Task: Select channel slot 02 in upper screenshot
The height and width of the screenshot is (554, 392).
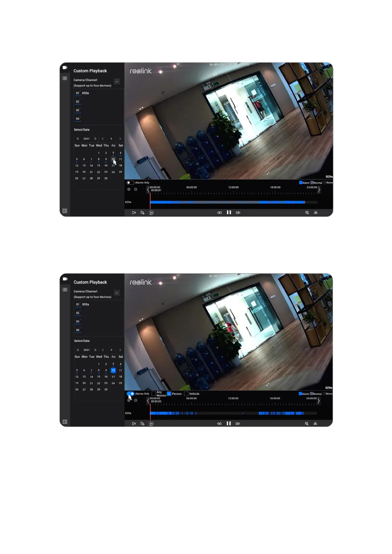Action: pyautogui.click(x=78, y=102)
